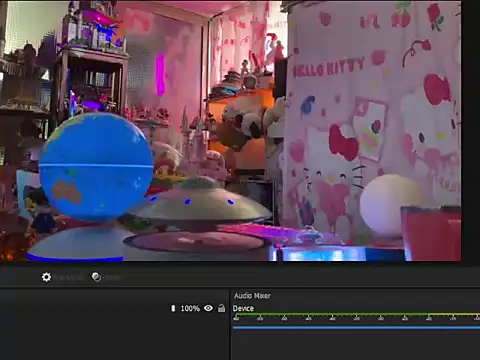This screenshot has width=480, height=360.
Task: Click the Audio Mixer panel title
Action: click(252, 296)
